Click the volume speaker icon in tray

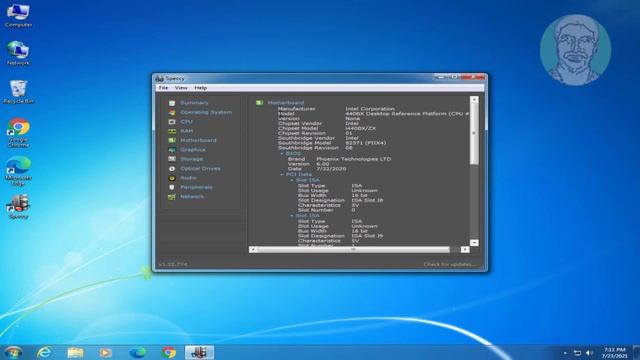(589, 353)
